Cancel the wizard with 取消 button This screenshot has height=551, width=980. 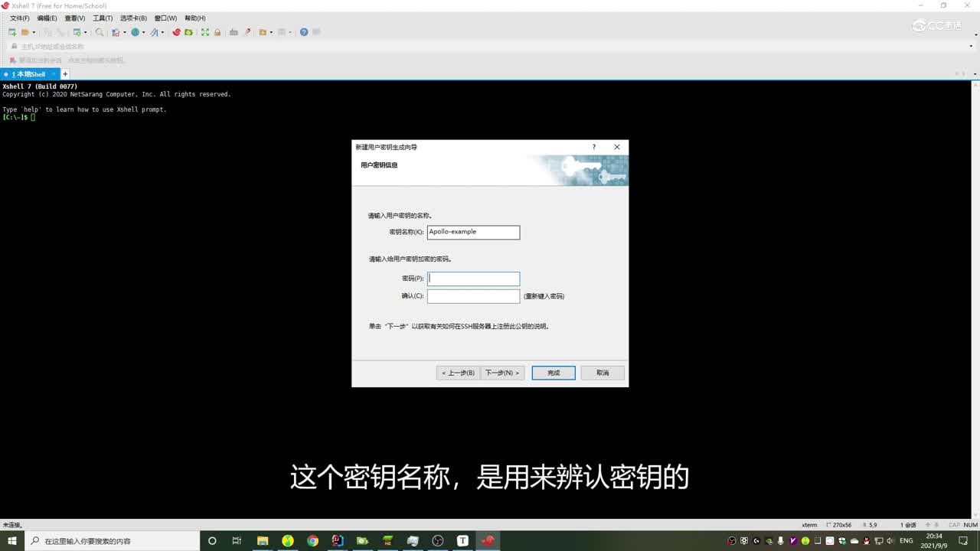click(603, 373)
